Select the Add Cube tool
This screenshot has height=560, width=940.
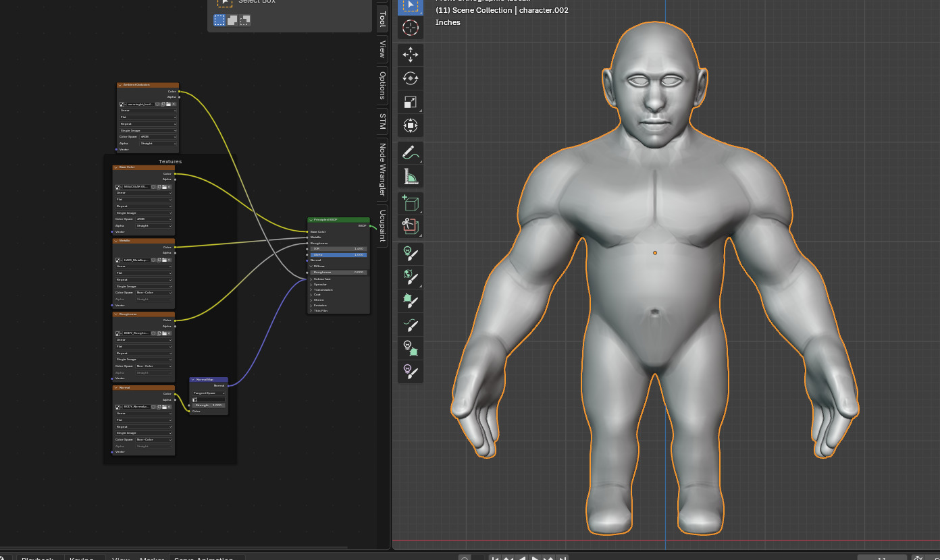[410, 203]
